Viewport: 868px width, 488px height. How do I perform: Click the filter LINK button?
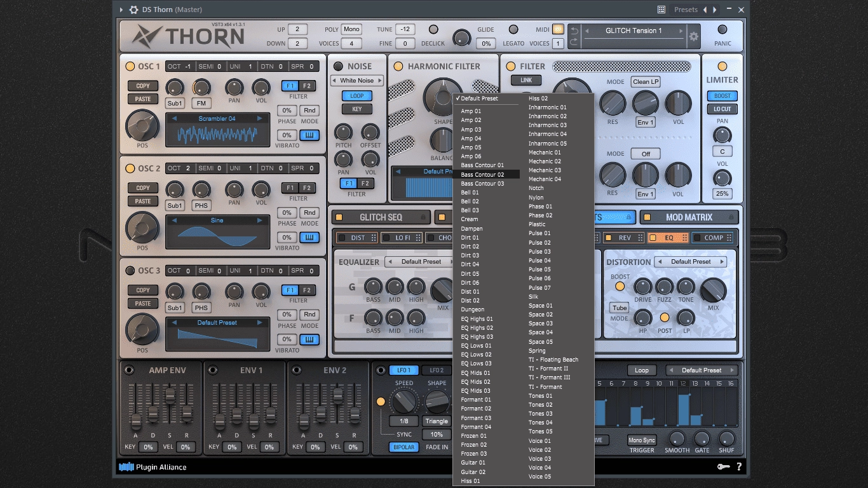point(526,80)
